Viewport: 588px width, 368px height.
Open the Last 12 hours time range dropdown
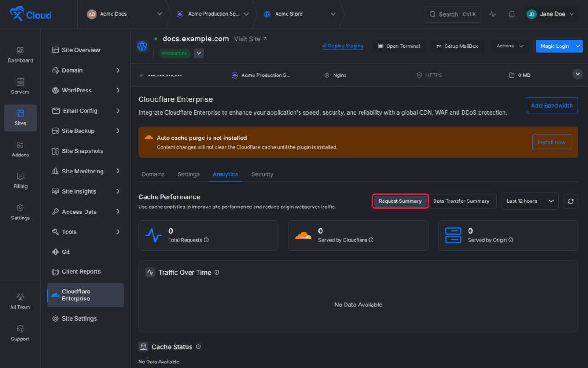coord(530,201)
